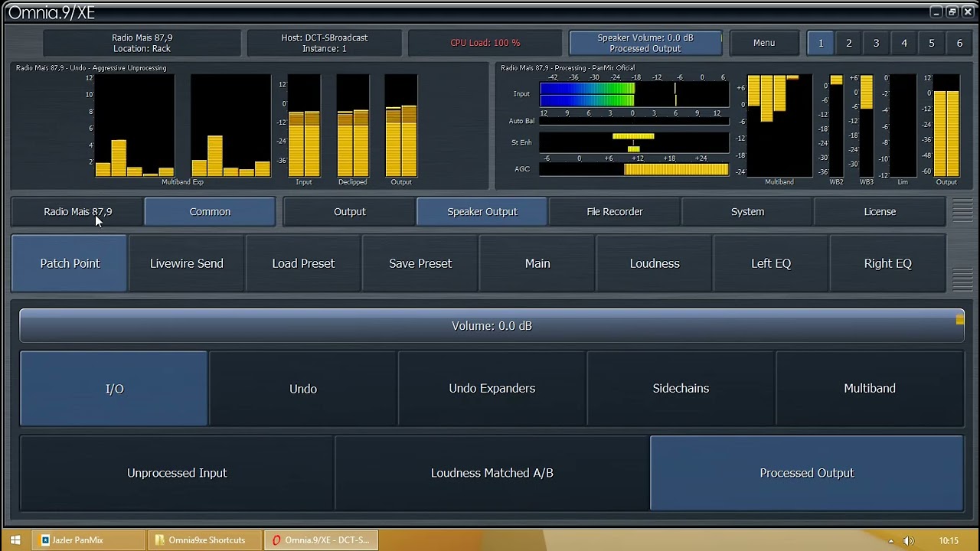
Task: Select display preset 2
Action: pyautogui.click(x=848, y=43)
